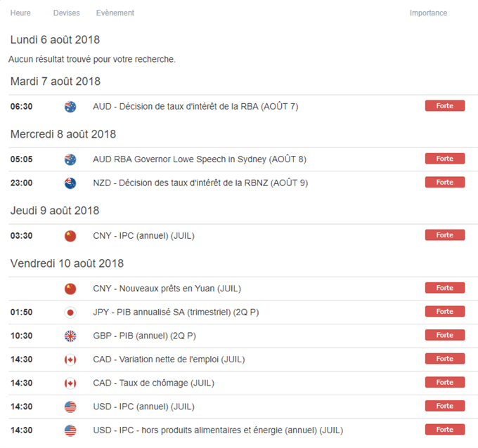Click the 06:30 time on the RBA row
The height and width of the screenshot is (448, 478).
coord(21,107)
